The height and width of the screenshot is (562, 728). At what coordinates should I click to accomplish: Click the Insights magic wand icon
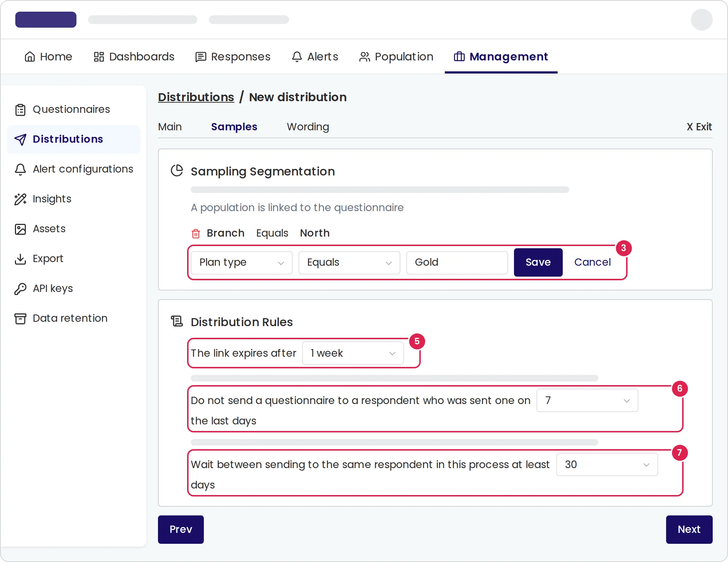coord(20,199)
